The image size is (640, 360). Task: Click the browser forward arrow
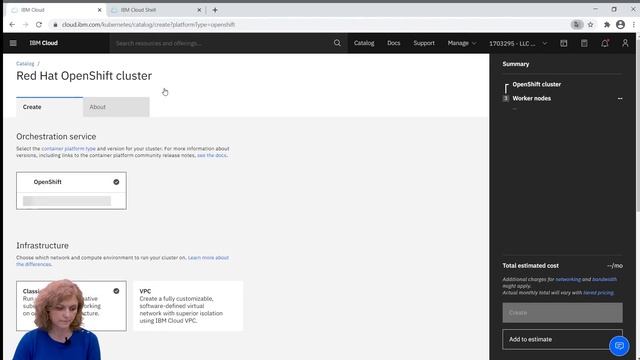[x=25, y=24]
